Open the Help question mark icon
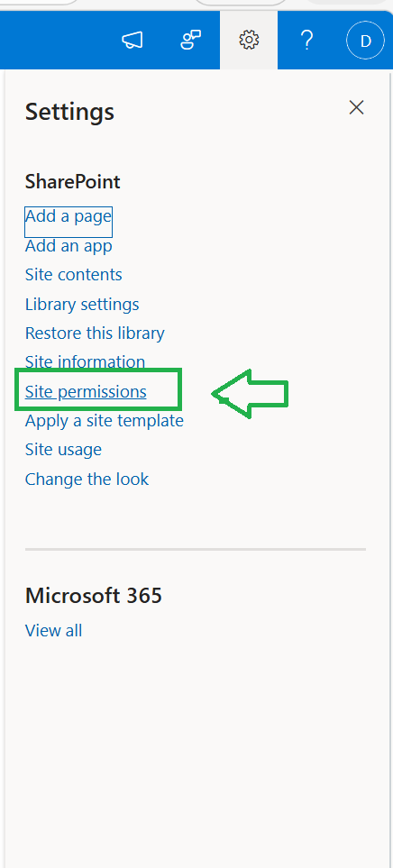The width and height of the screenshot is (393, 868). pyautogui.click(x=307, y=41)
